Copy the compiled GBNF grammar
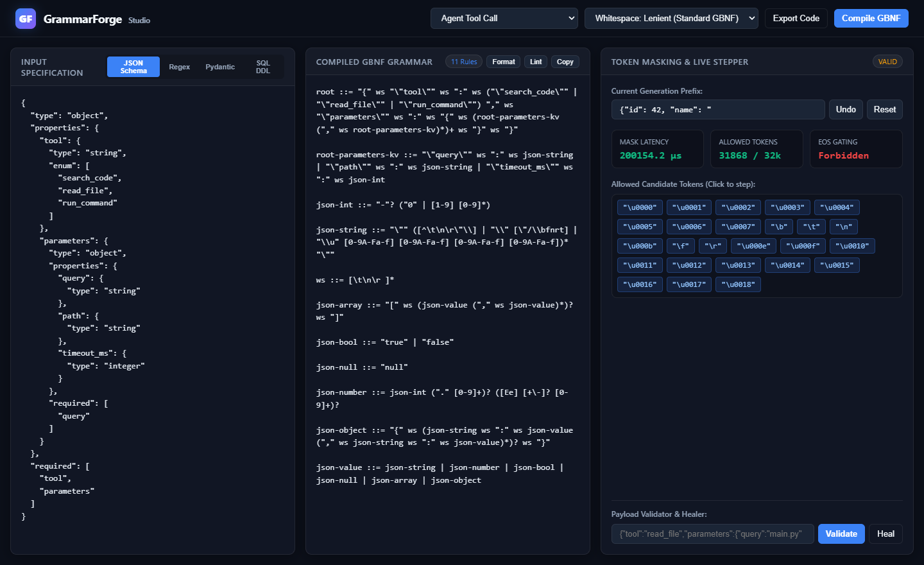Screen dimensions: 924x565 pos(565,62)
